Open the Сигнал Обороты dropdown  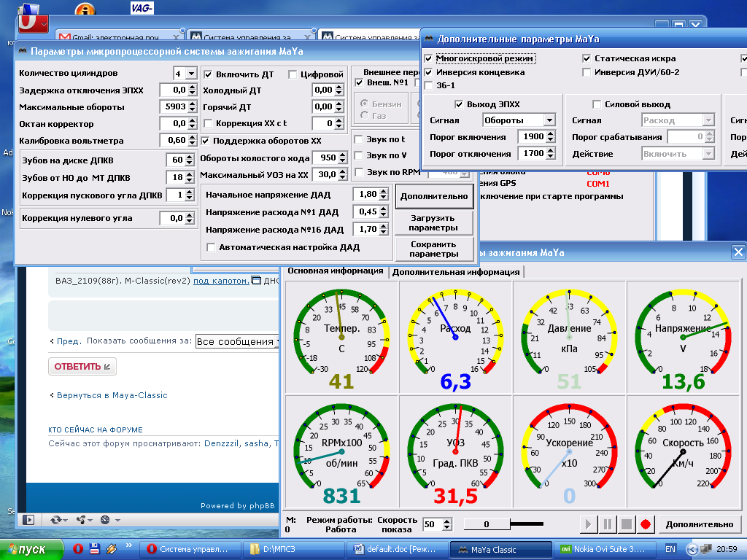coord(549,120)
